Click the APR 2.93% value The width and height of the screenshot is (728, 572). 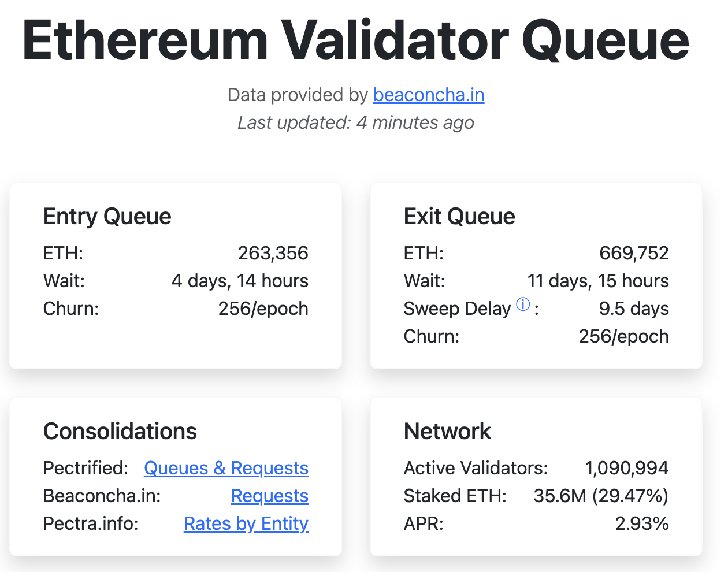[642, 523]
